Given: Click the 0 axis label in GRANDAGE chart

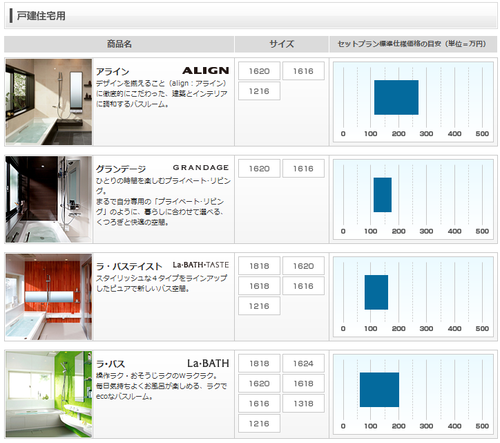Looking at the screenshot, I should tap(343, 231).
